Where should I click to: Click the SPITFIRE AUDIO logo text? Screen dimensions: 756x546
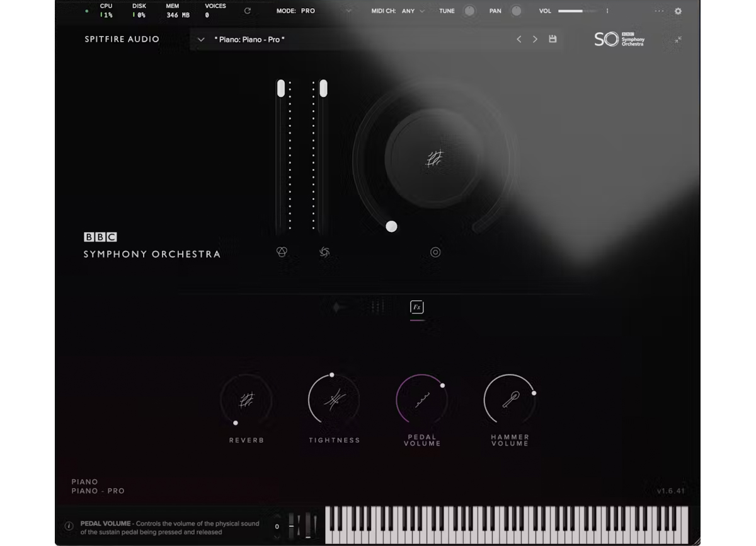[122, 39]
